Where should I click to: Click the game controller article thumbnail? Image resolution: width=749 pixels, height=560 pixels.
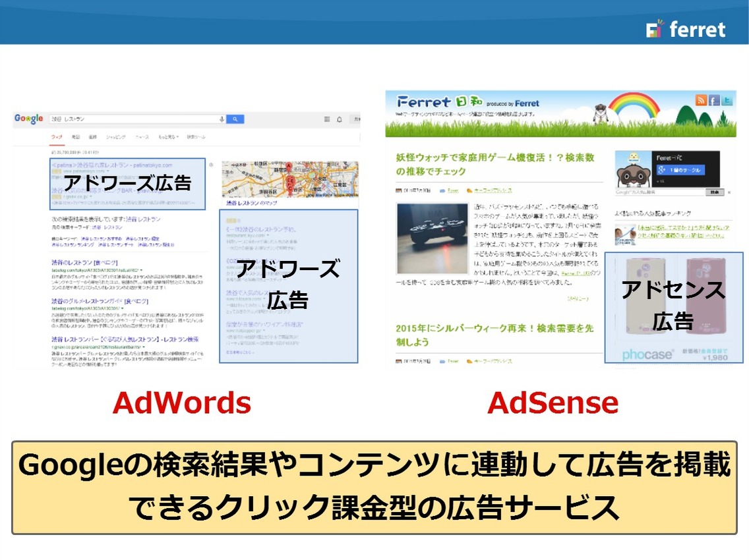pos(433,238)
